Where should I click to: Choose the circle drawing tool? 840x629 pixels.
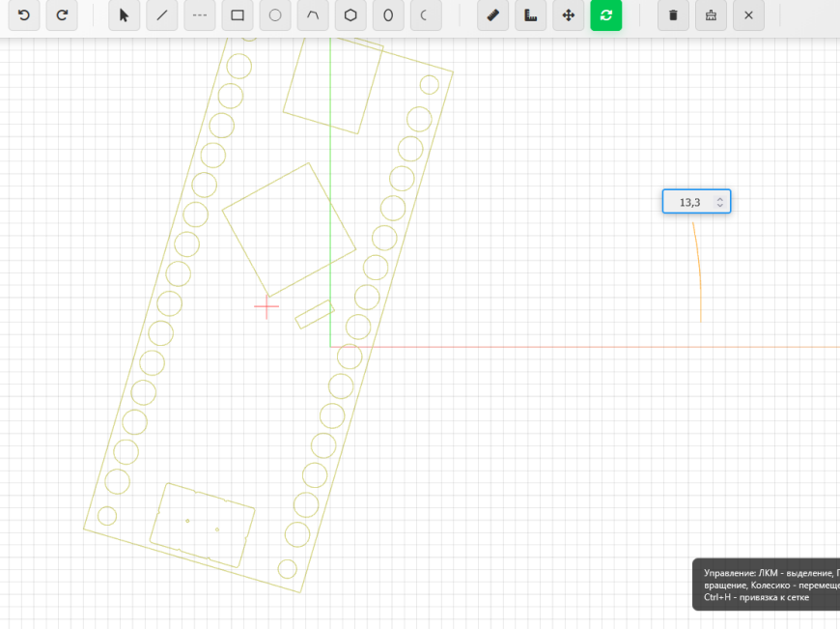coord(274,15)
